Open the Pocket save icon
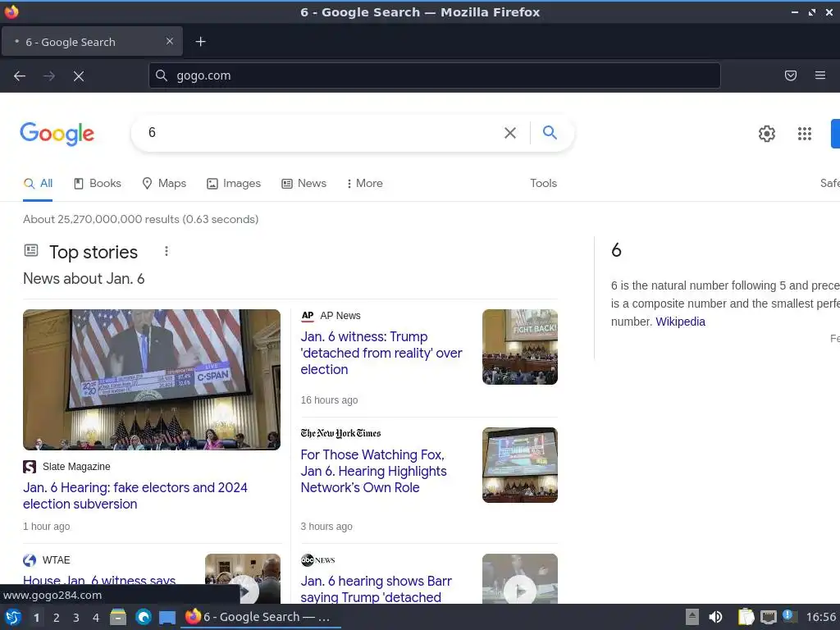Screen dimensions: 840x630 click(790, 75)
